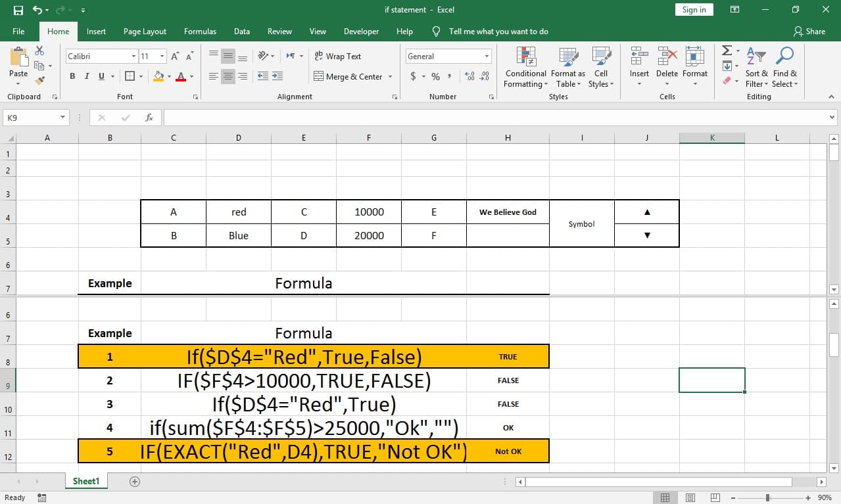This screenshot has width=841, height=504.
Task: Click the Sign in button
Action: 694,9
